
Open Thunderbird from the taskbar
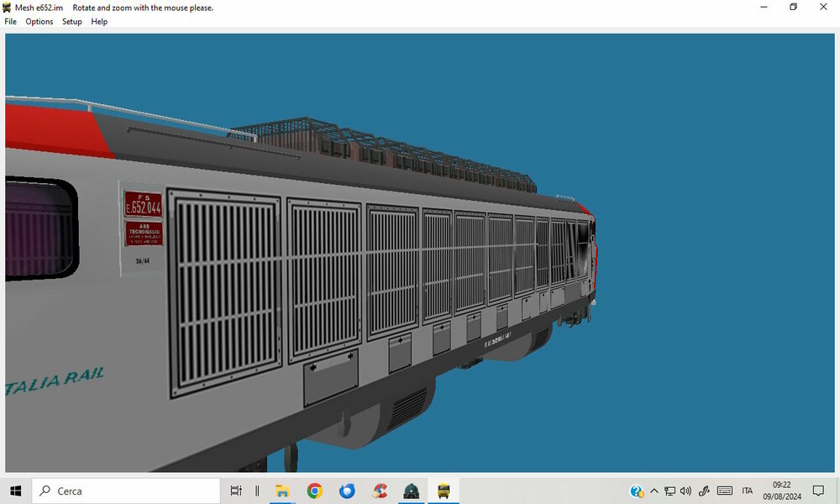pos(347,491)
